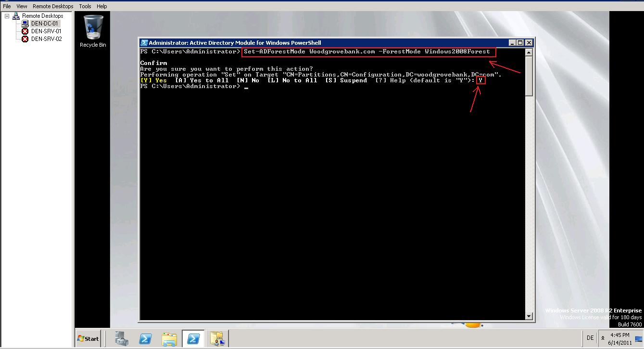
Task: Open the Tools menu
Action: (85, 6)
